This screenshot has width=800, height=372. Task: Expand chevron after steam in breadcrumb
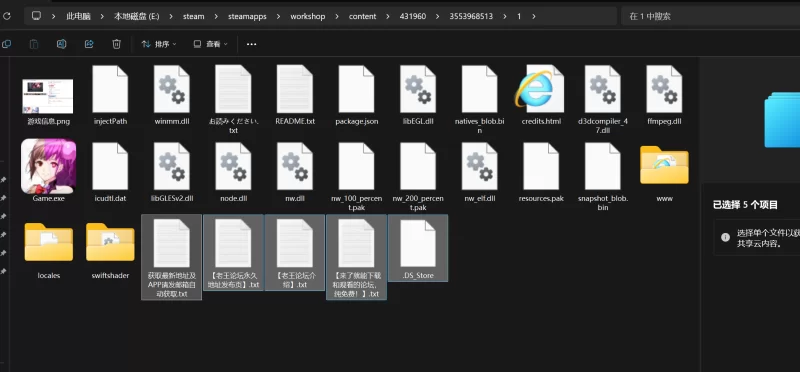click(x=216, y=16)
